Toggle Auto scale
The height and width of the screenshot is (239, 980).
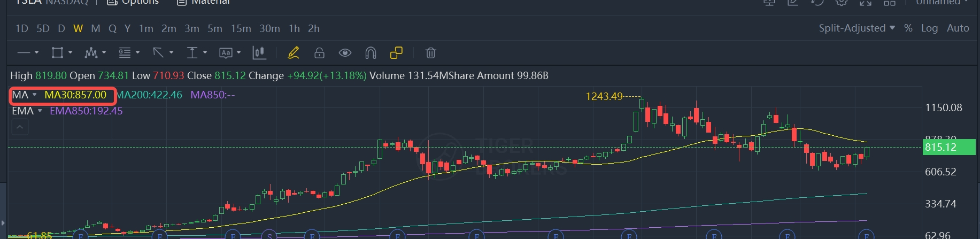pos(958,28)
